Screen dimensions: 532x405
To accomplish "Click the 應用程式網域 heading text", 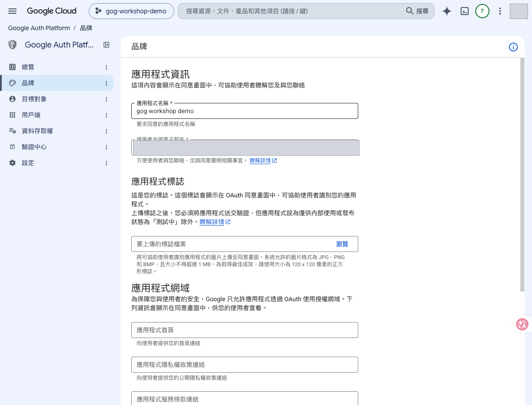I will click(x=160, y=288).
